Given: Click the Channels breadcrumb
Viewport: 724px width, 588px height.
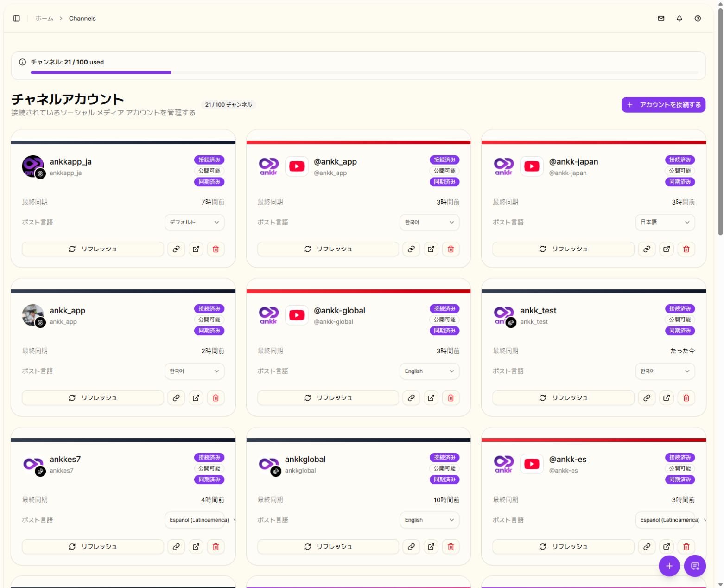Looking at the screenshot, I should pyautogui.click(x=83, y=19).
